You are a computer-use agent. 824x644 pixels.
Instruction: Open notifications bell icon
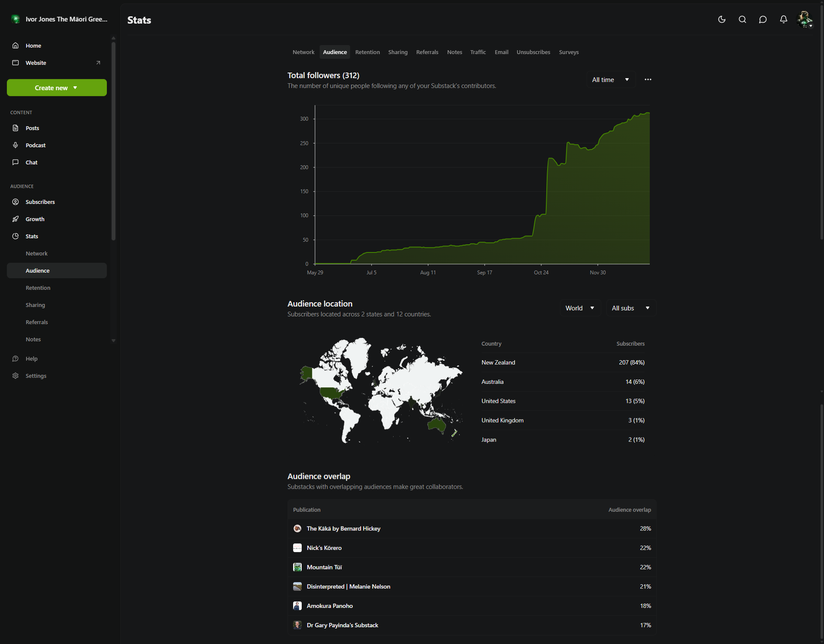(x=783, y=19)
